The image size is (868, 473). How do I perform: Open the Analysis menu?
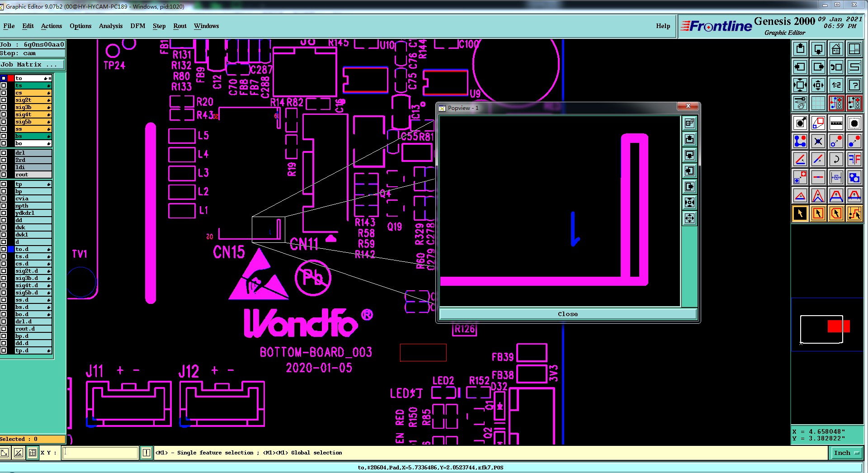point(111,26)
